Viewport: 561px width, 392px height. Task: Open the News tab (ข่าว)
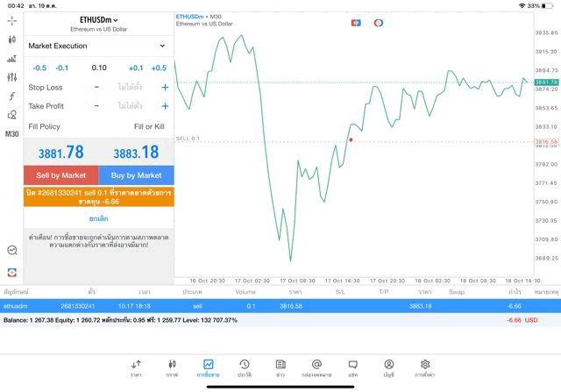point(280,367)
